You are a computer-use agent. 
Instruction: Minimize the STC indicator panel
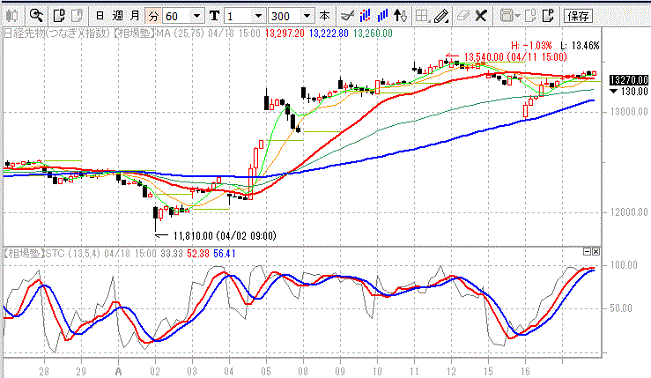(x=587, y=252)
